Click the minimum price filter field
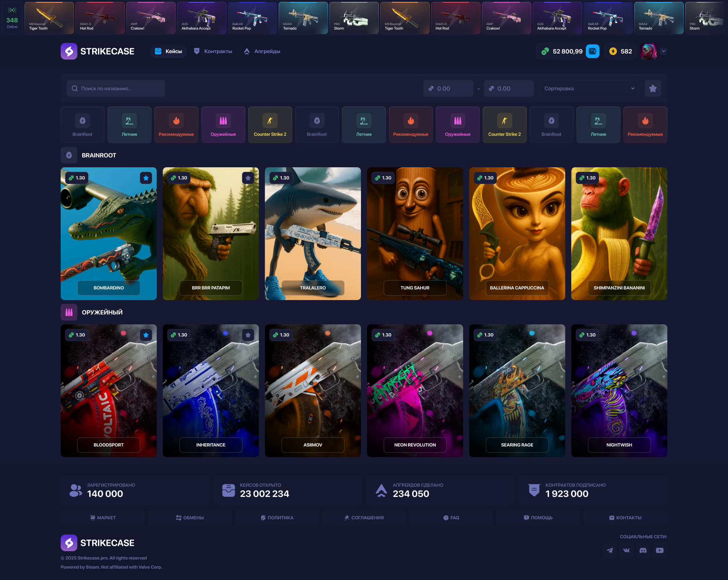The width and height of the screenshot is (728, 580). tap(449, 88)
